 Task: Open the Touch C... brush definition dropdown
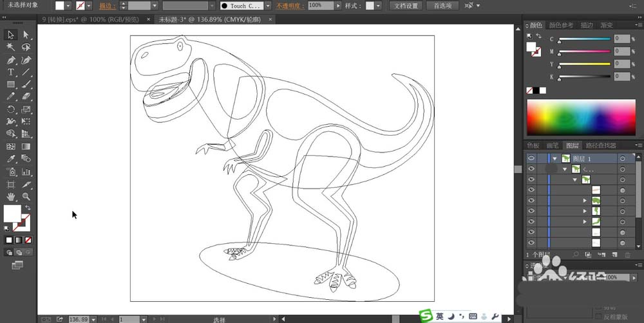click(x=268, y=6)
